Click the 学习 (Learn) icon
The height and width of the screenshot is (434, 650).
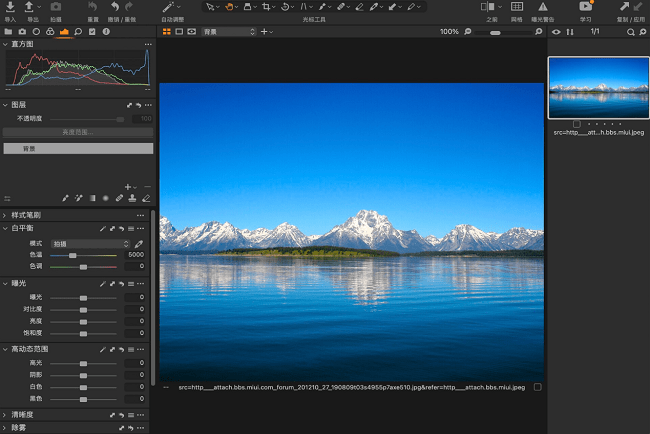(585, 7)
